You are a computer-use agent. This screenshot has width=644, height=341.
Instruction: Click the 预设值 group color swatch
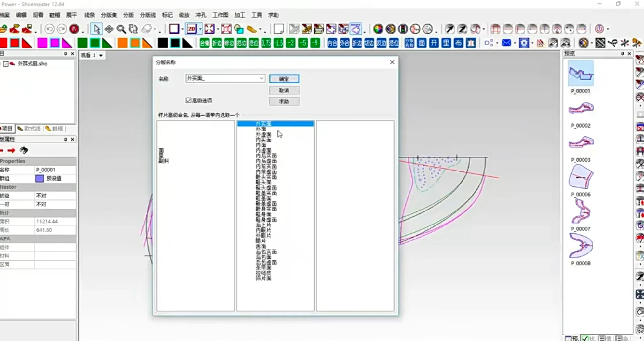pyautogui.click(x=39, y=178)
